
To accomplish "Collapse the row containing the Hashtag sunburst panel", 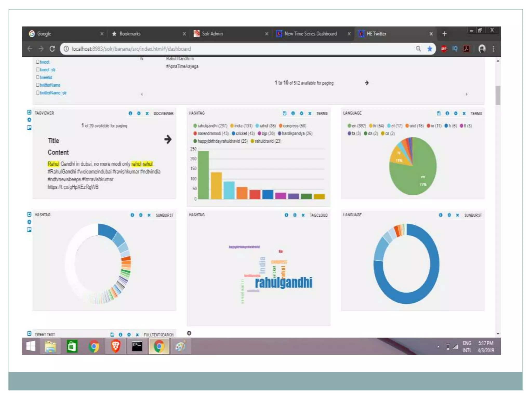I will [29, 214].
